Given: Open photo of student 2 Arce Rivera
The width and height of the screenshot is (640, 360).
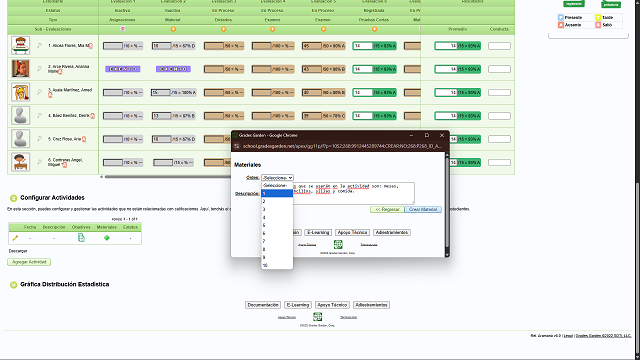Looking at the screenshot, I should click(20, 69).
